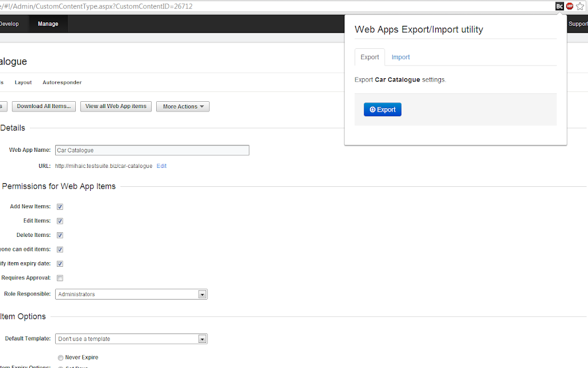Switch to the Import tab
Screen dimensions: 588x368
click(x=400, y=57)
